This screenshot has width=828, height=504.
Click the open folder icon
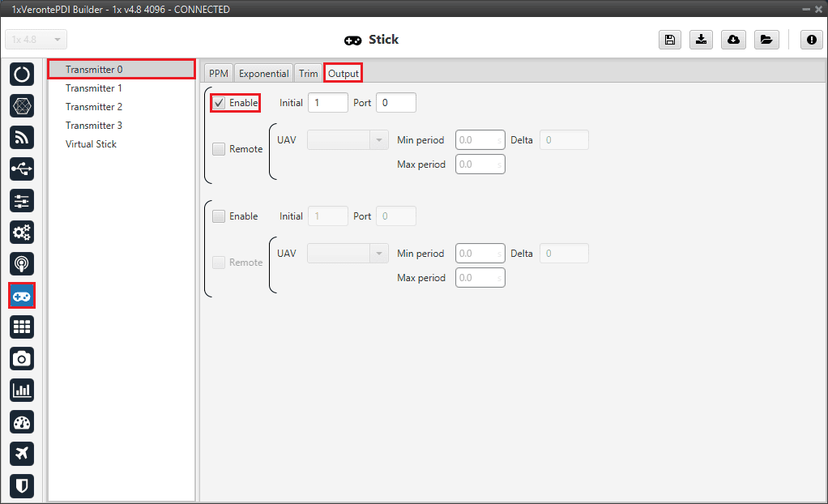pos(766,40)
